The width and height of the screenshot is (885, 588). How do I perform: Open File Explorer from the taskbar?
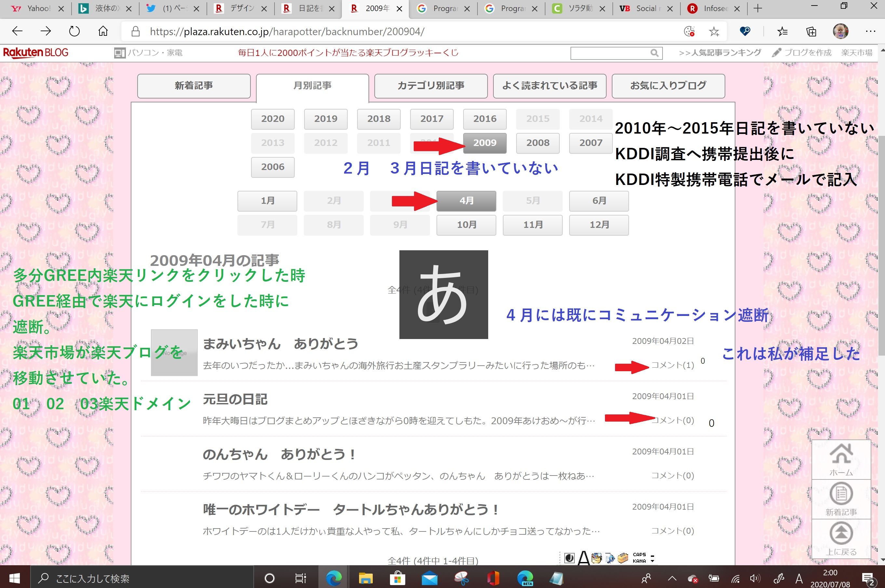[x=365, y=578]
